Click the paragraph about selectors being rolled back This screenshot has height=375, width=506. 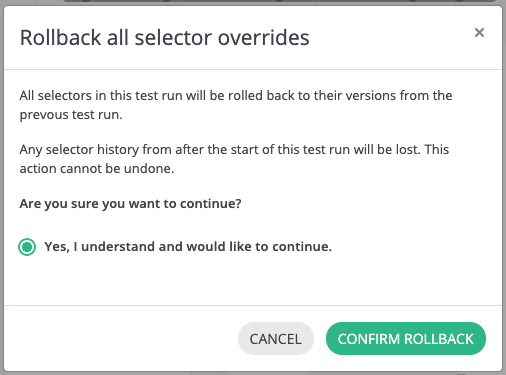point(236,105)
